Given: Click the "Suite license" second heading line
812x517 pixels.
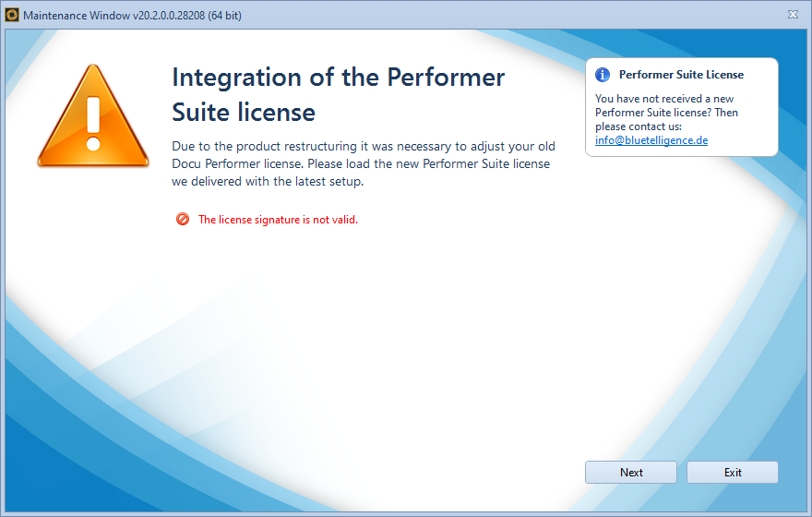Looking at the screenshot, I should [244, 113].
